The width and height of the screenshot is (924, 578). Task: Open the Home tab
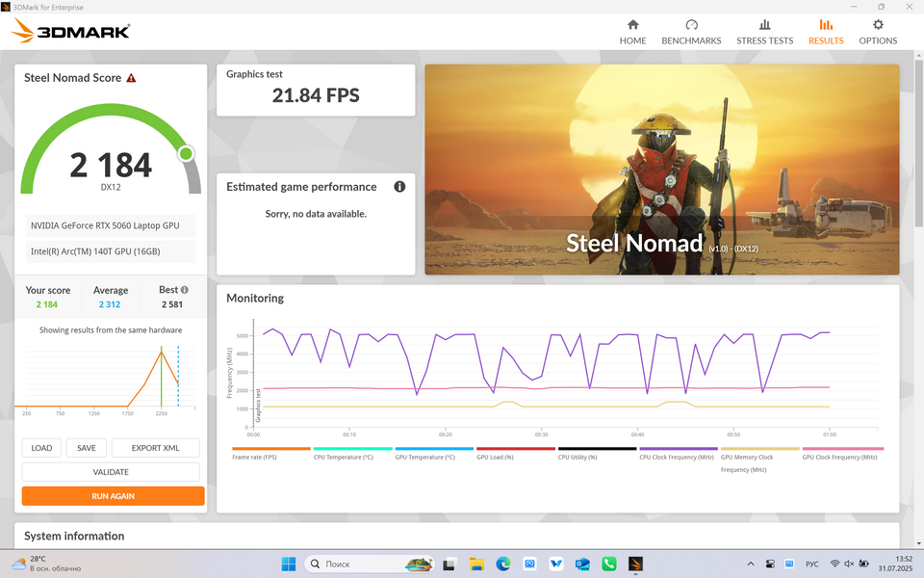click(x=632, y=32)
